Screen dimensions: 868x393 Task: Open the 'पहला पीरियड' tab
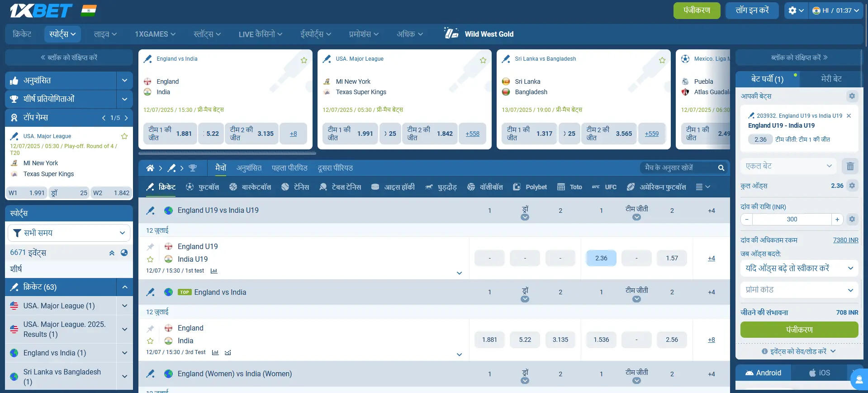tap(289, 168)
